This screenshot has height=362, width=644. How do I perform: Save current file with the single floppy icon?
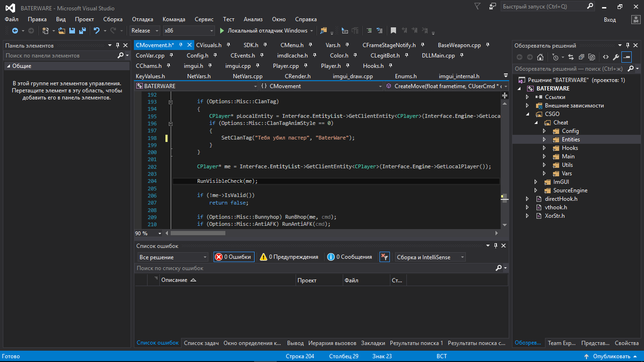pyautogui.click(x=72, y=31)
